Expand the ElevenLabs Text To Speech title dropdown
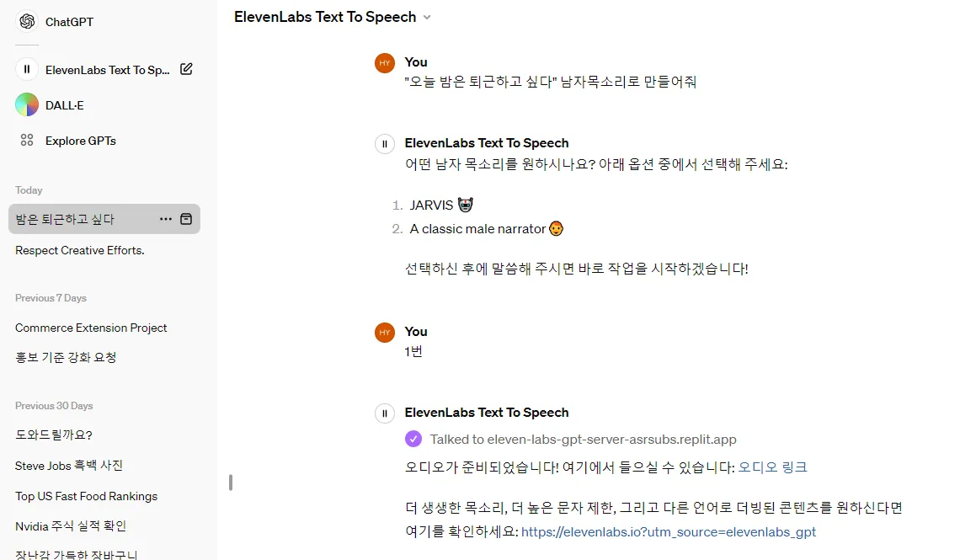 point(427,17)
